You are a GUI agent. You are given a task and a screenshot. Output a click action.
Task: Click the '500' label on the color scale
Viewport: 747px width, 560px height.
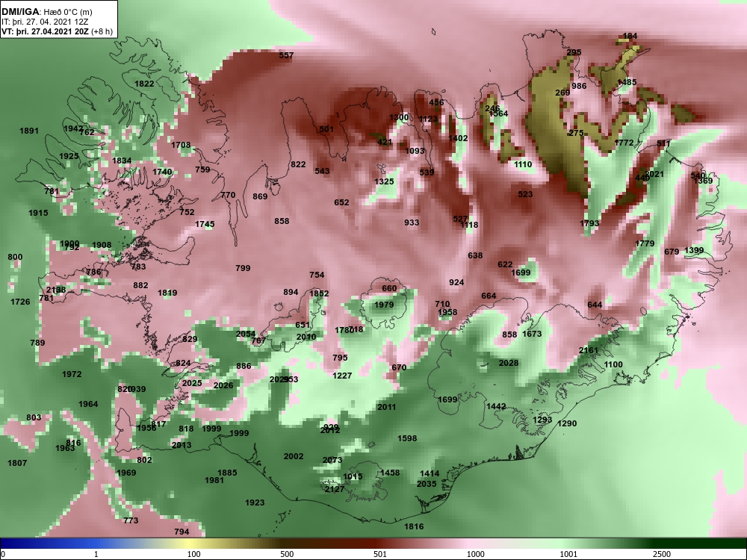pos(287,554)
